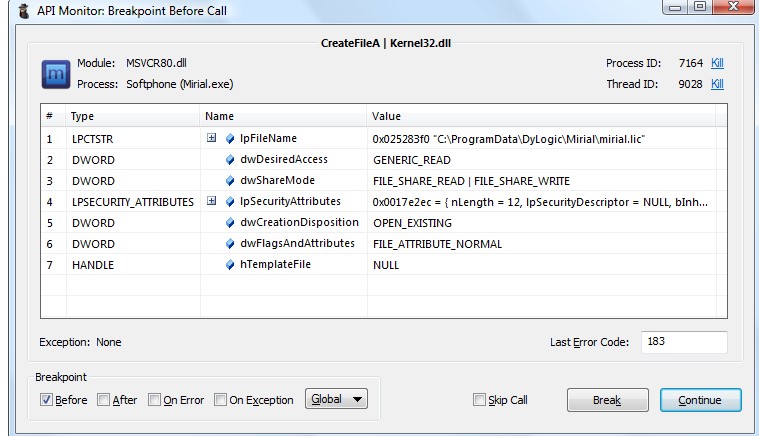Open the Global breakpoint scope dropdown
Screen dimensions: 759x436
click(336, 400)
